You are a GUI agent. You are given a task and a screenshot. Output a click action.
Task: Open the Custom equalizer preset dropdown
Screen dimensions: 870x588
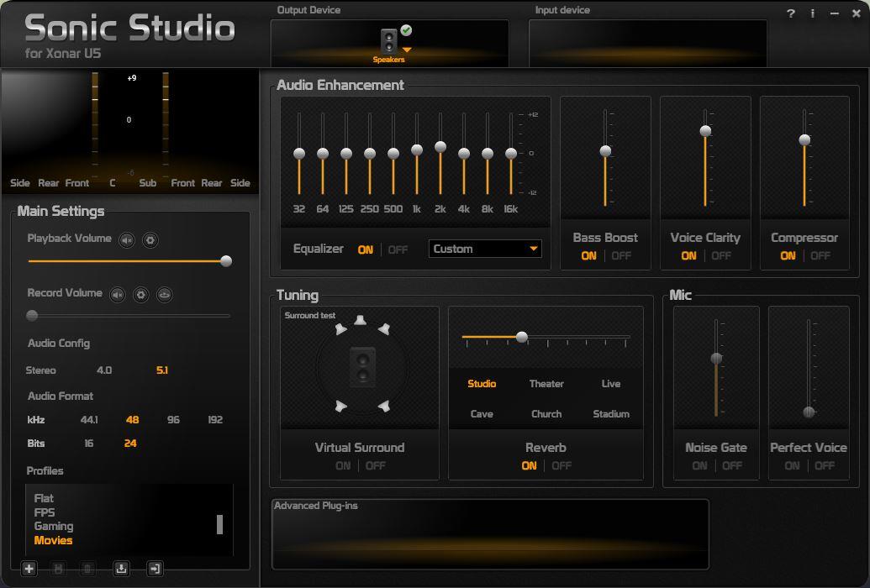[x=533, y=249]
